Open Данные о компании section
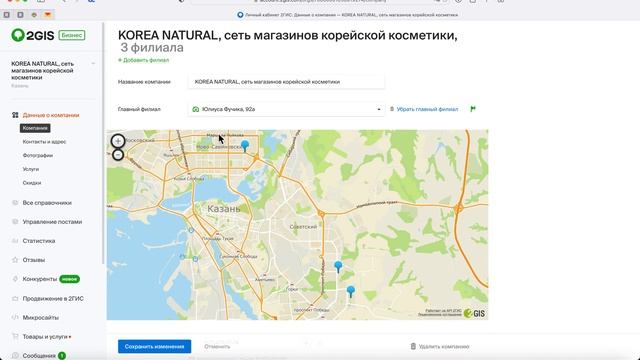This screenshot has width=640, height=360. click(51, 115)
